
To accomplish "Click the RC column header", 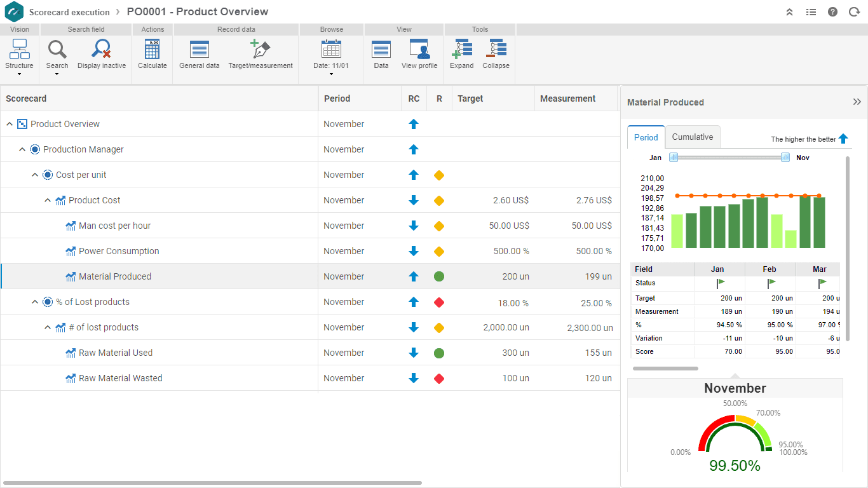I will [x=414, y=98].
